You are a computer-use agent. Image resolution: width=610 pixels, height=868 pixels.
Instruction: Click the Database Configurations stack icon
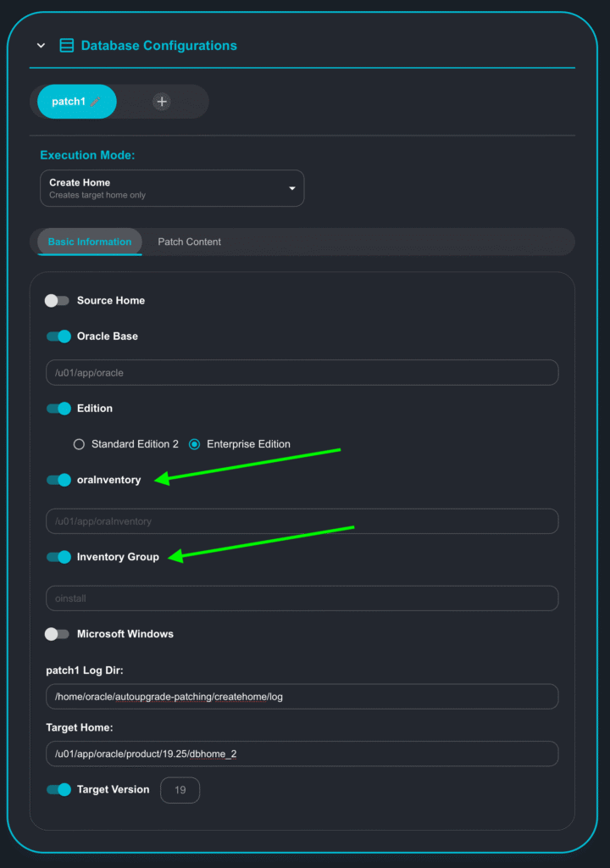tap(66, 46)
